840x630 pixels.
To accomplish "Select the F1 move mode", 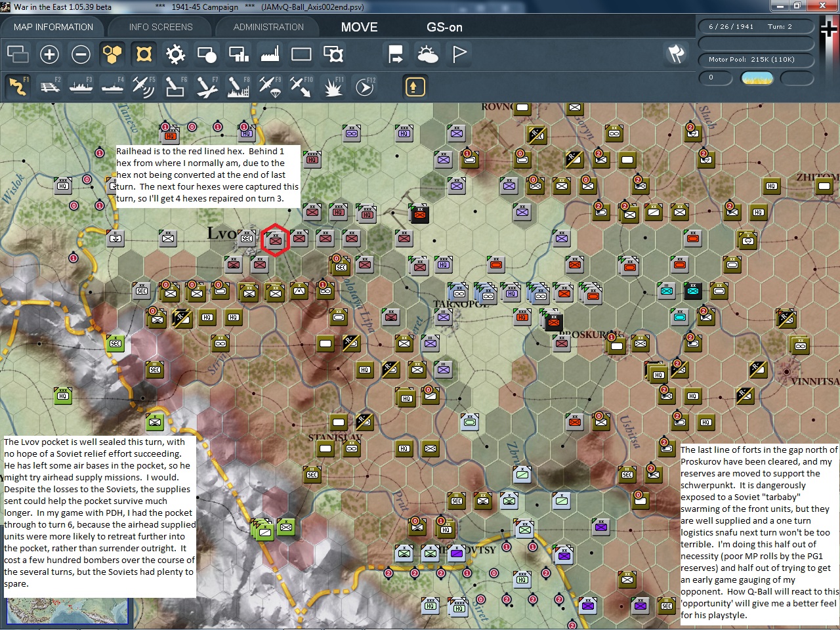I will (x=18, y=87).
